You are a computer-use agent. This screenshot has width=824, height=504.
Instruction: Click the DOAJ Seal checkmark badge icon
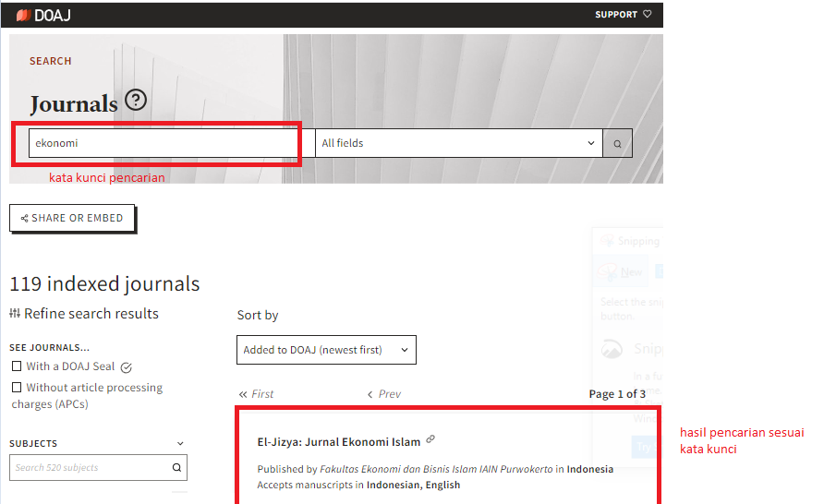[x=127, y=367]
